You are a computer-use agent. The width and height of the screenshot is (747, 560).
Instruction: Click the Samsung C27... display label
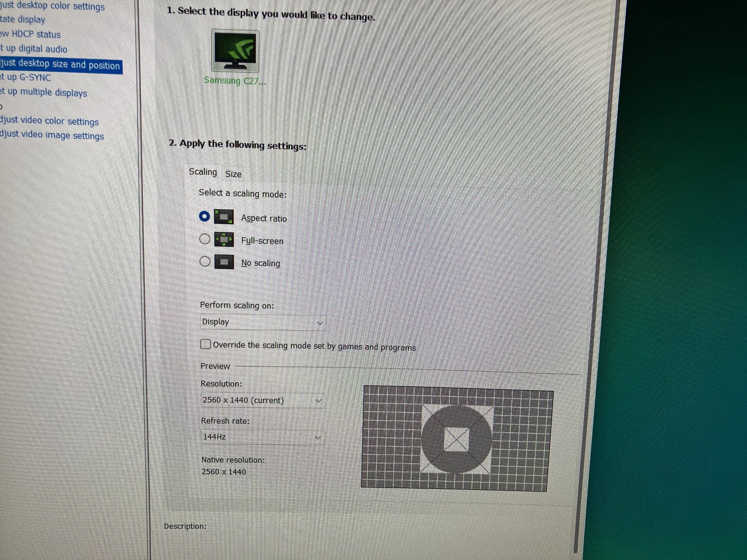coord(235,81)
